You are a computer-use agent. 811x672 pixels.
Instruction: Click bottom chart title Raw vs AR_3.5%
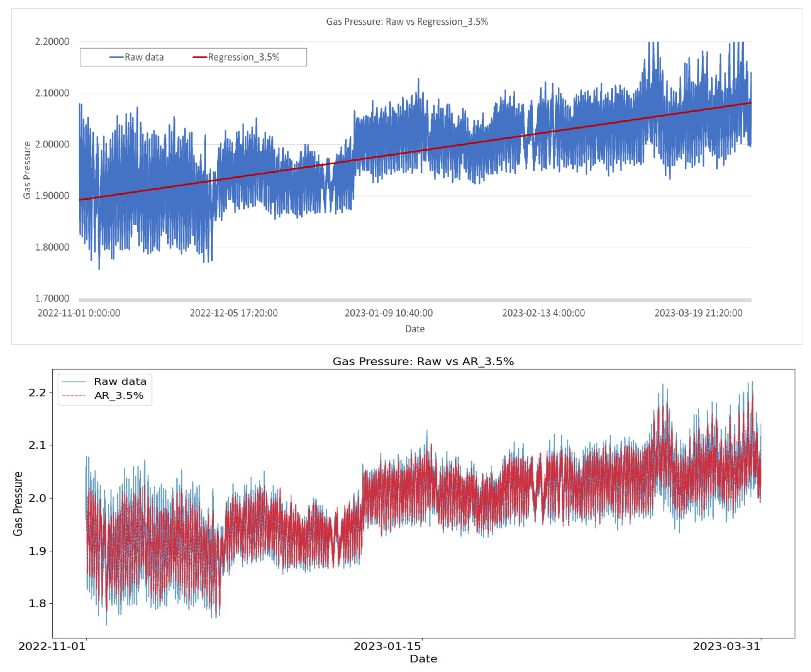(x=423, y=362)
